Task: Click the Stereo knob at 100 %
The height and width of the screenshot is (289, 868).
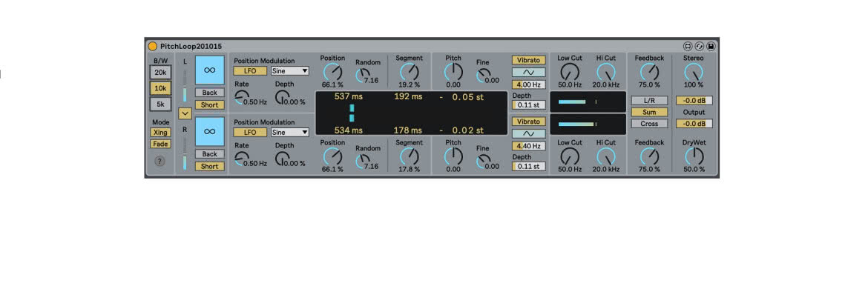Action: (694, 72)
